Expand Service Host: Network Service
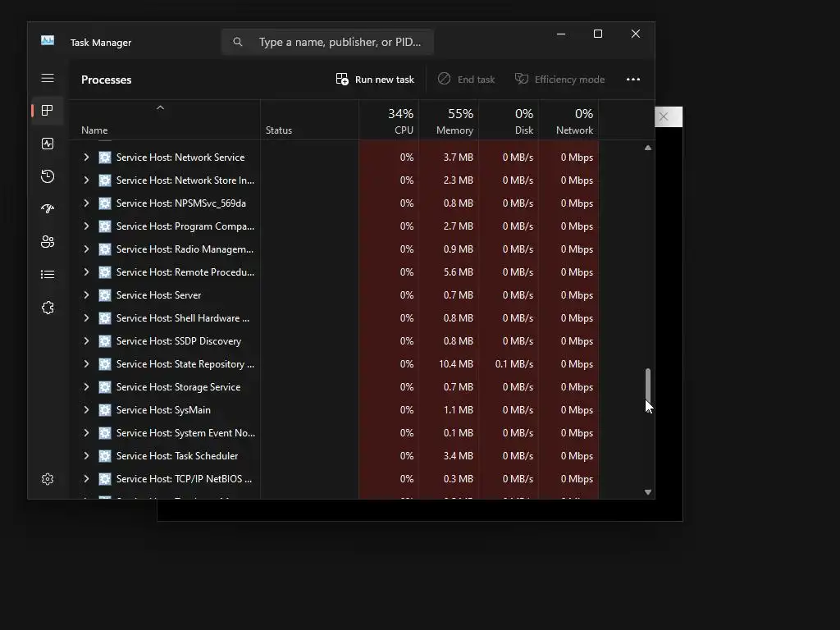This screenshot has height=630, width=840. coord(86,157)
